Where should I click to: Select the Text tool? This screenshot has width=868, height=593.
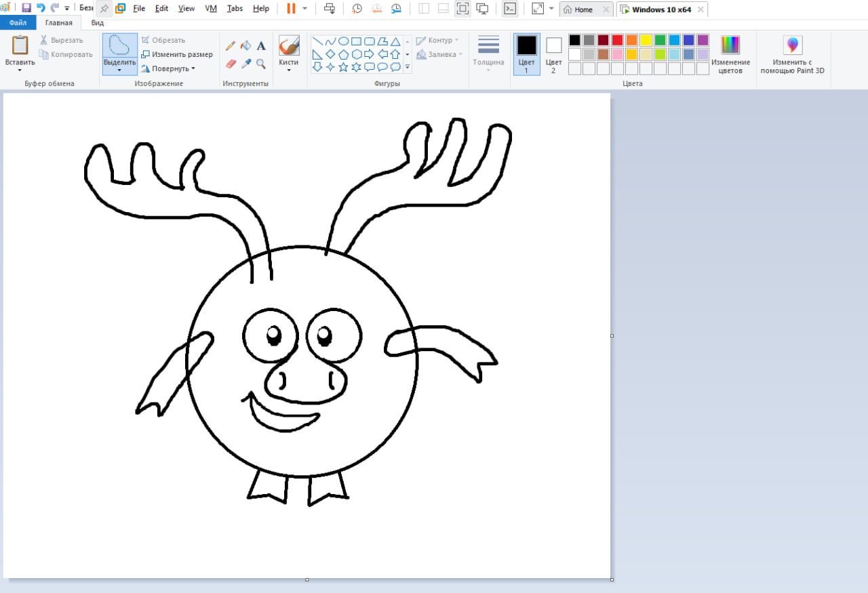(x=261, y=45)
